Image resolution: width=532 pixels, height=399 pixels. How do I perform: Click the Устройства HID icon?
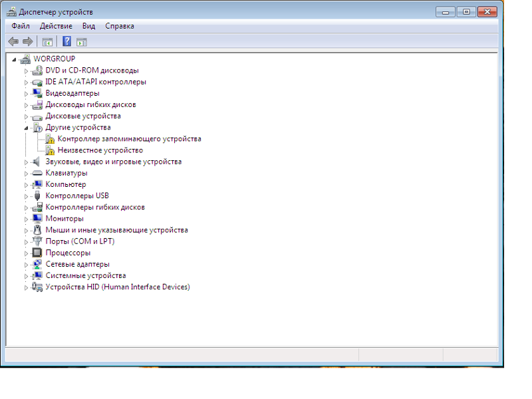pos(37,287)
